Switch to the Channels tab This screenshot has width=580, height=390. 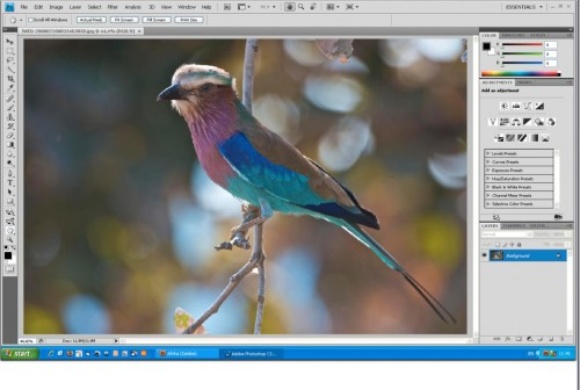tap(513, 226)
